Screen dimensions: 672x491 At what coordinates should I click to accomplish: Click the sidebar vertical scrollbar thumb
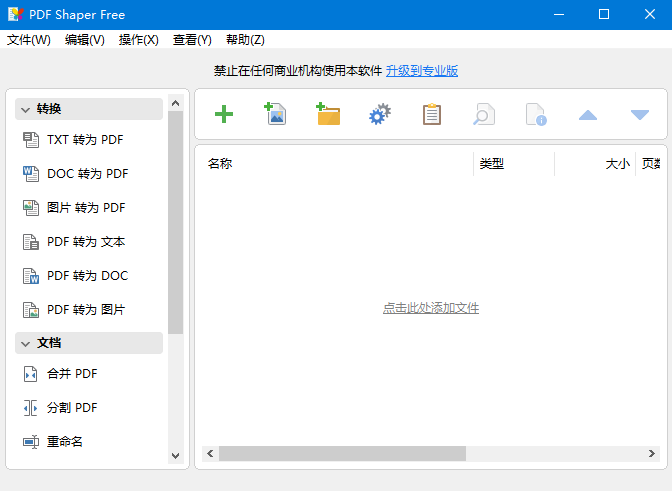pyautogui.click(x=175, y=222)
